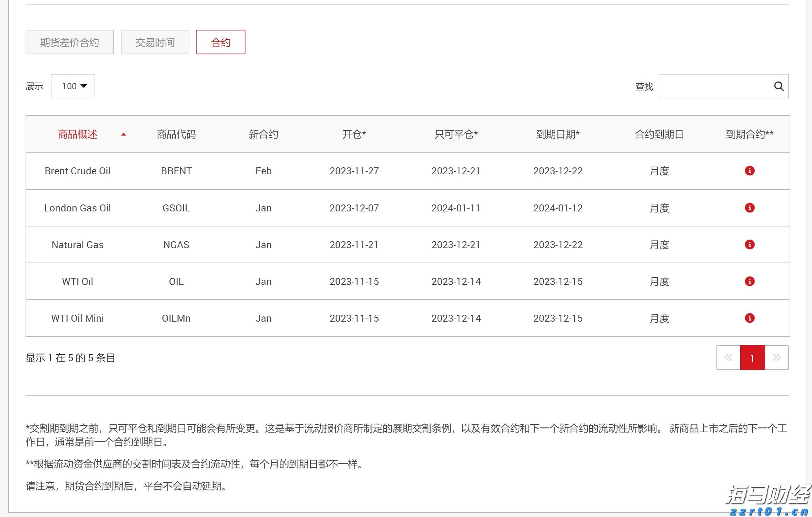Screen dimensions: 812x517
Task: Toggle the sort arrow on 商品概述
Action: pyautogui.click(x=124, y=134)
